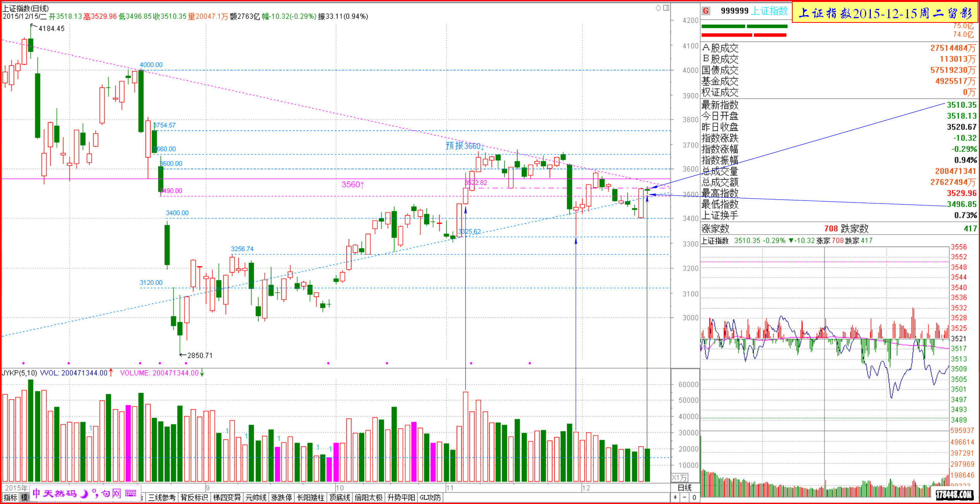Click the input method keyboard icon
This screenshot has height=504, width=980.
pyautogui.click(x=131, y=493)
